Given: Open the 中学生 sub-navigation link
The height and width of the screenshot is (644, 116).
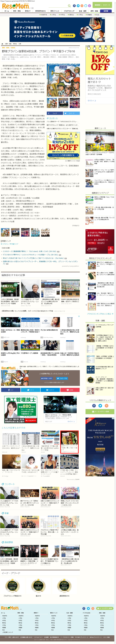Looking at the screenshot, I should (62, 15).
